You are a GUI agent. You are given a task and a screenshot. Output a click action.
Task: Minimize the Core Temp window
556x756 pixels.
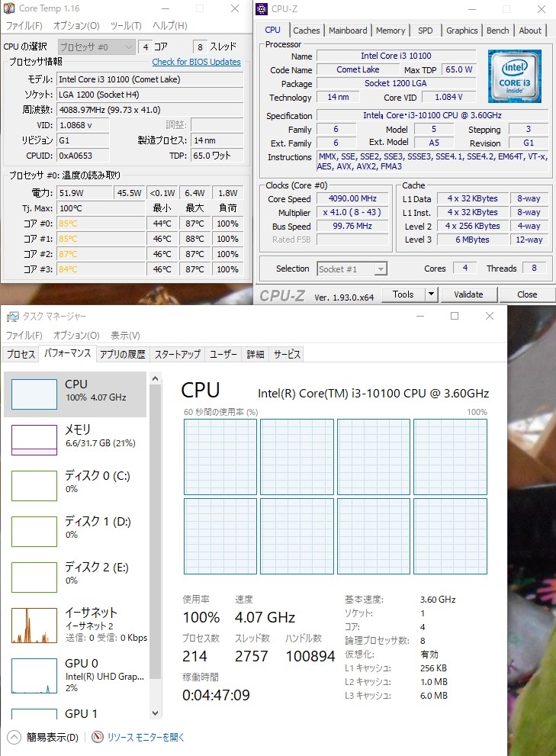[x=166, y=8]
